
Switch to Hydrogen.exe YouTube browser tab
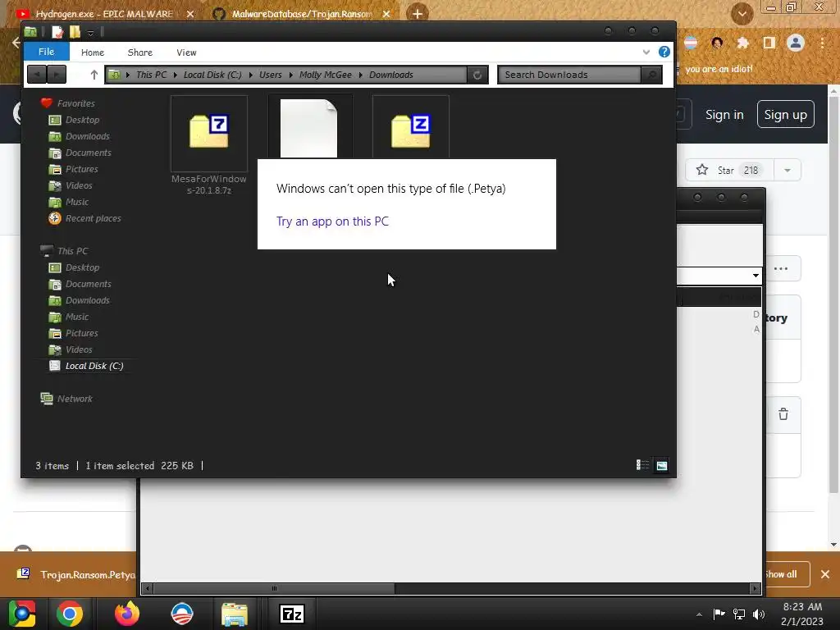coord(104,14)
